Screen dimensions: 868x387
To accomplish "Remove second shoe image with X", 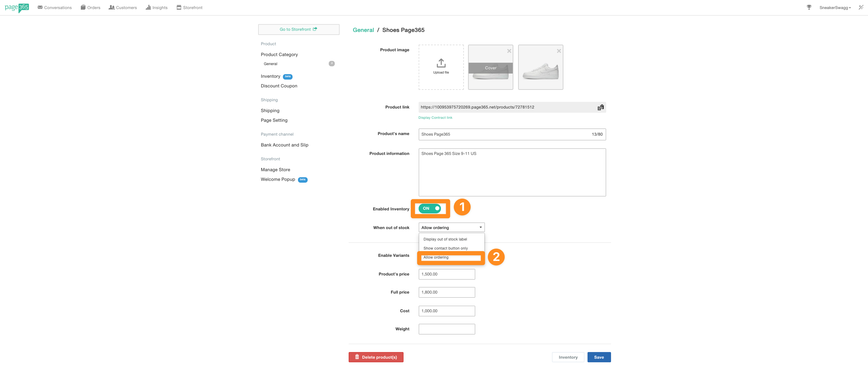I will click(559, 51).
